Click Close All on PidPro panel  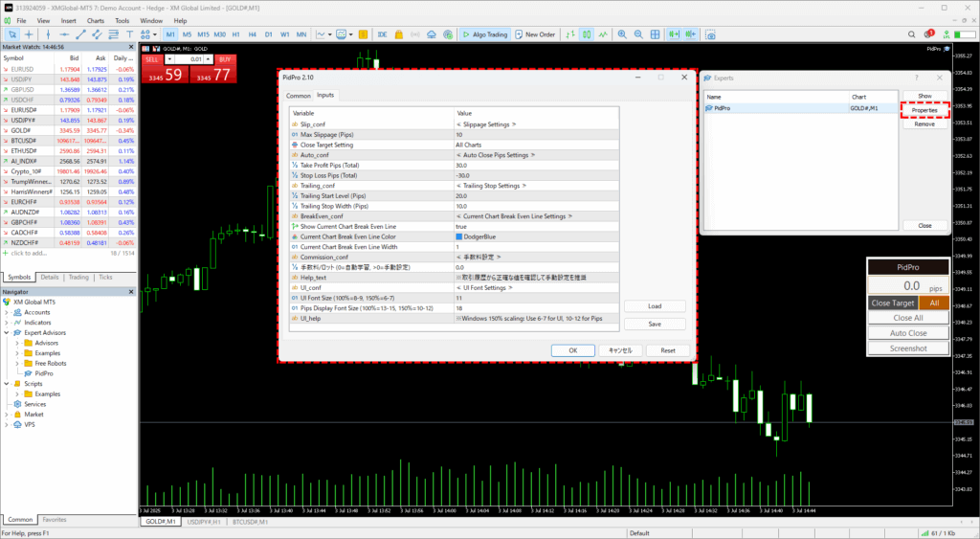(908, 318)
